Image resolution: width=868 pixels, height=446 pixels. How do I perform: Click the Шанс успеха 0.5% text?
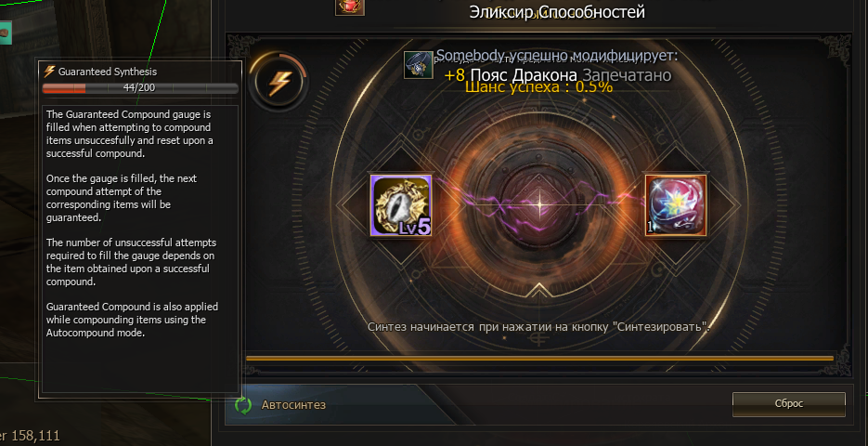click(x=538, y=87)
